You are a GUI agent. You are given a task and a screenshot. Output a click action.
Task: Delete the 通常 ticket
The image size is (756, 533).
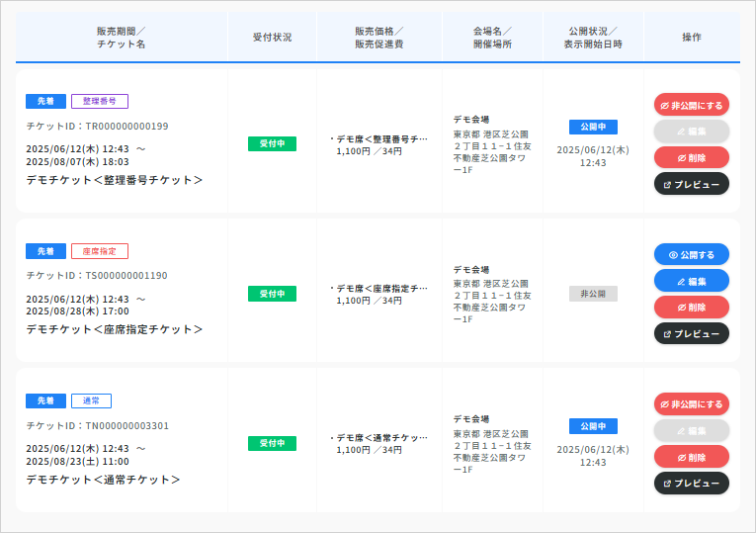(x=691, y=457)
